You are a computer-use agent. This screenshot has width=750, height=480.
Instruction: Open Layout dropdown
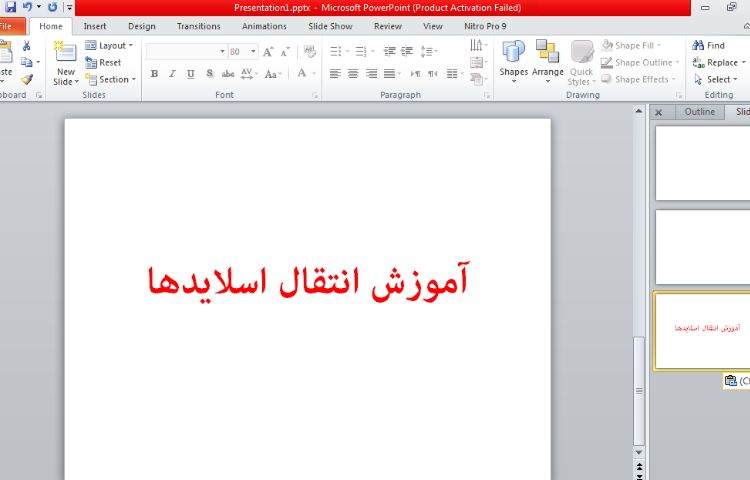click(109, 45)
